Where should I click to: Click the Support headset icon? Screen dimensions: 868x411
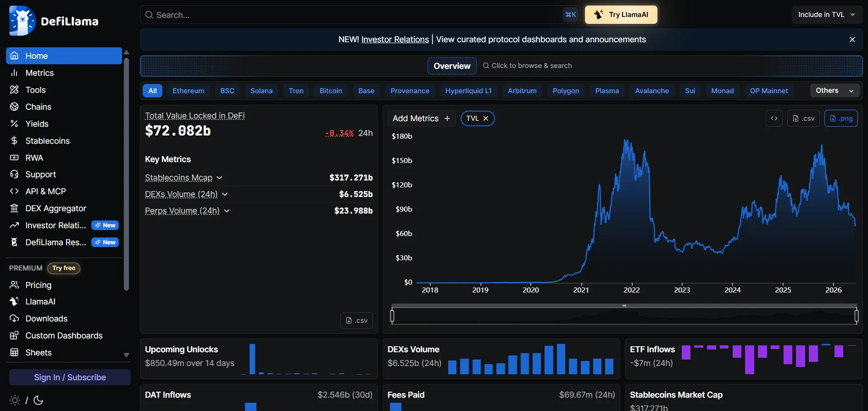click(14, 174)
